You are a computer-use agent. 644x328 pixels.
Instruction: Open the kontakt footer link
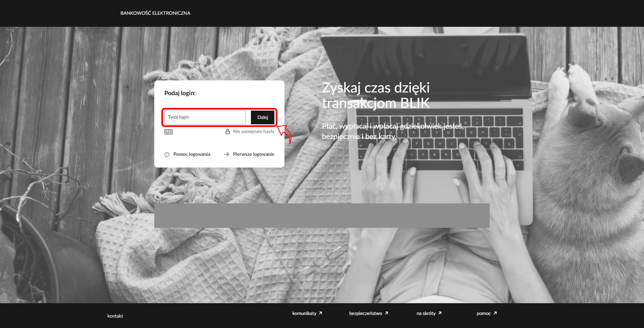click(115, 316)
